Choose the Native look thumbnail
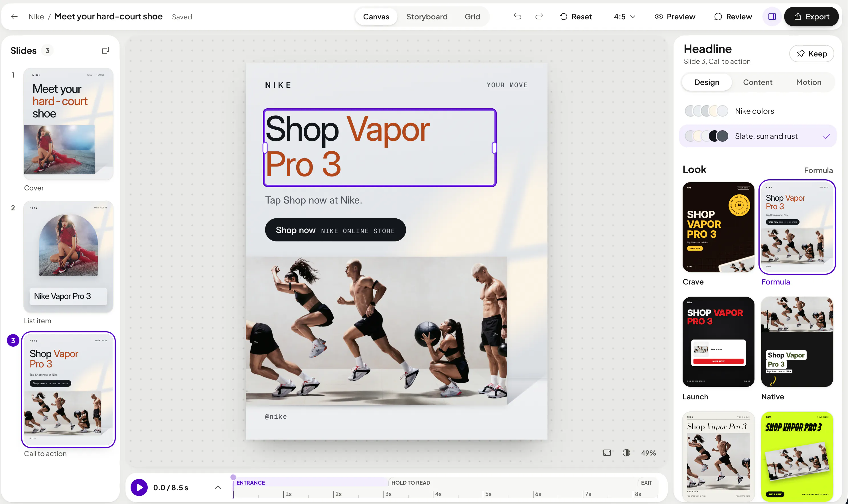This screenshot has height=504, width=848. [797, 342]
